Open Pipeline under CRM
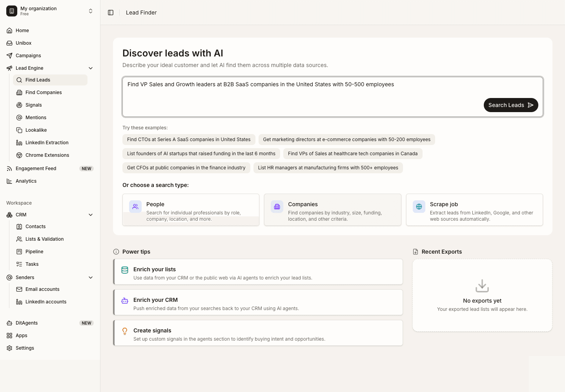 [50, 252]
